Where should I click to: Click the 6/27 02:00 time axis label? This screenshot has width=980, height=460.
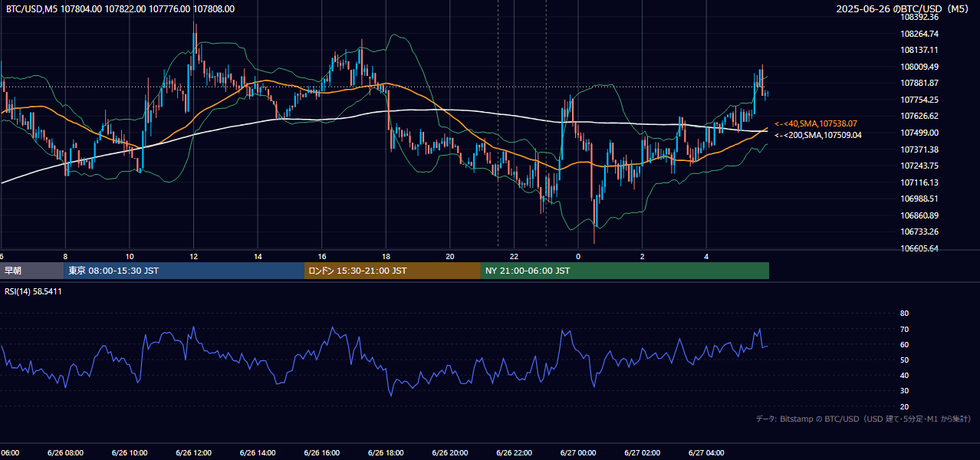(643, 453)
